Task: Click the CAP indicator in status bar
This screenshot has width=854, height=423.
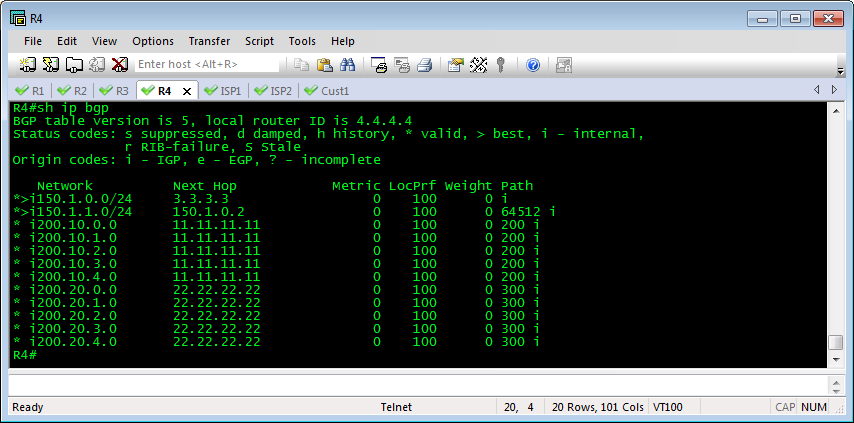Action: coord(785,407)
